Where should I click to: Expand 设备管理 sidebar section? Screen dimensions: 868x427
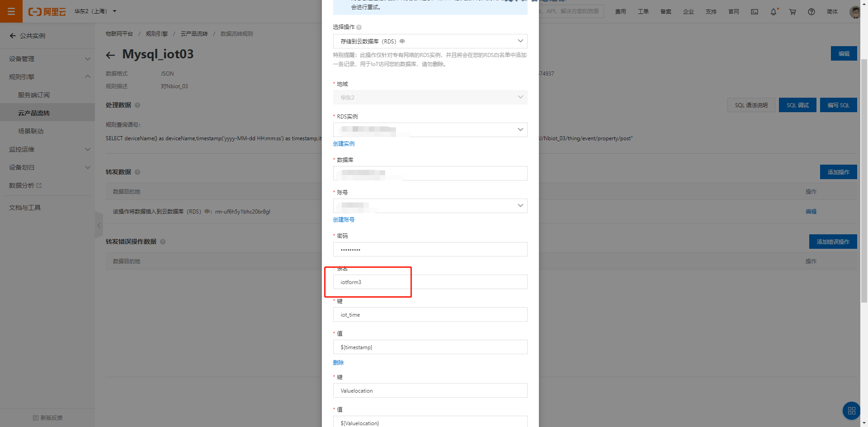(47, 59)
